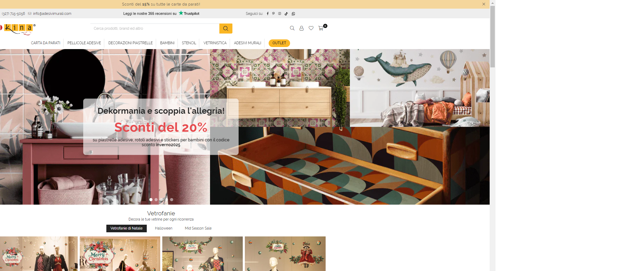Click the product search input field
Screen dimensions: 644x271
tap(155, 29)
